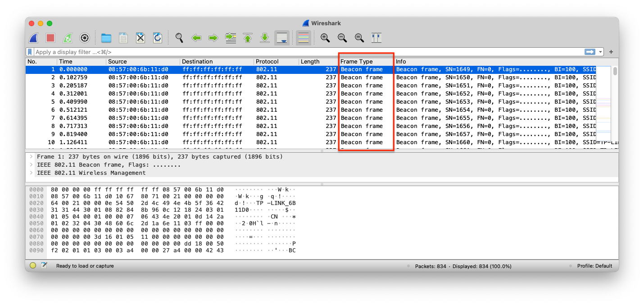Sort by the Protocol column header
The image size is (644, 305).
[267, 62]
